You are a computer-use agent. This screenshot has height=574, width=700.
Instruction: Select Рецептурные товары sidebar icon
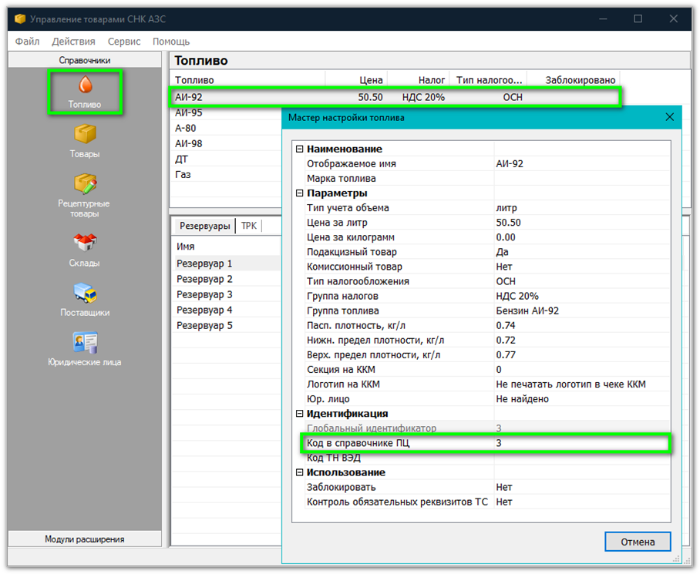(84, 185)
